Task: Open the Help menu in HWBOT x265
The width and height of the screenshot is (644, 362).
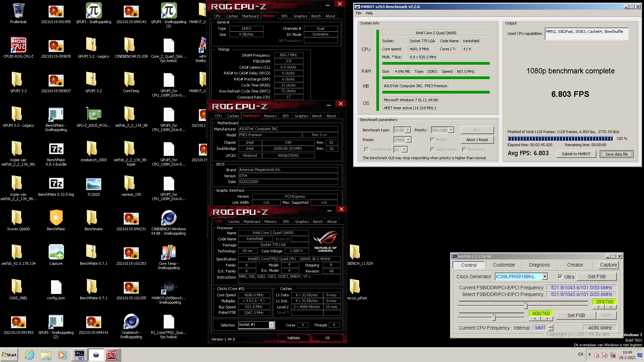Action: 369,13
